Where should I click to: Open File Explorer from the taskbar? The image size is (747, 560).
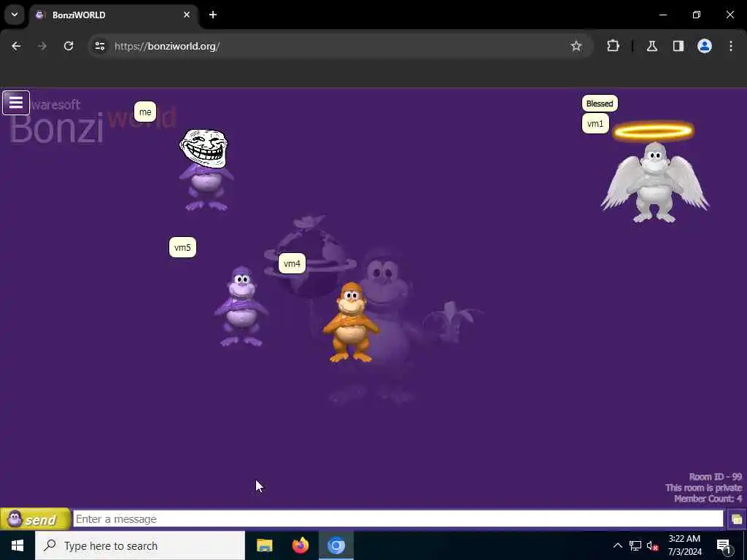coord(264,545)
